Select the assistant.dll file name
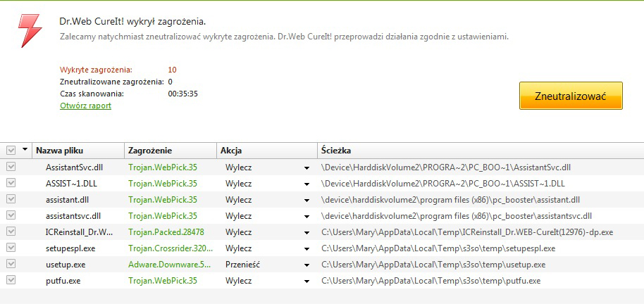The image size is (644, 304). 68,200
